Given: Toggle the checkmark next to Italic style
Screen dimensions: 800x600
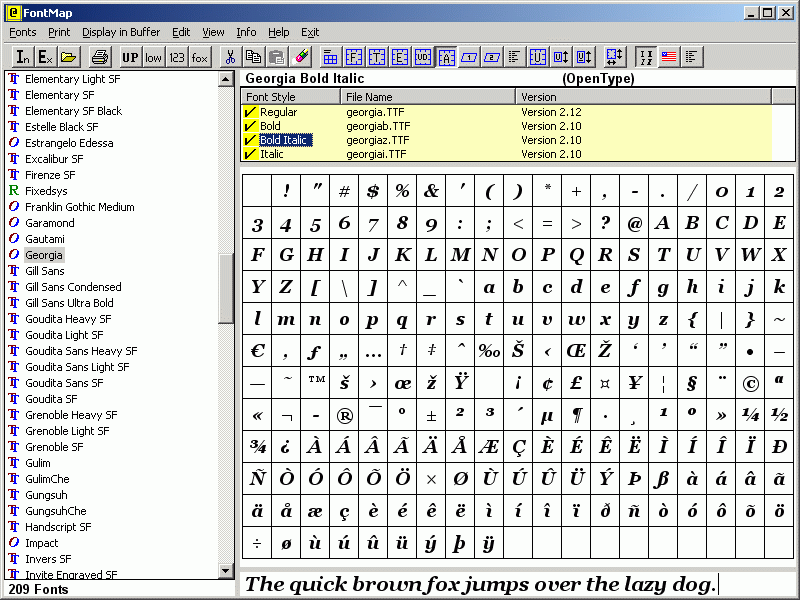Looking at the screenshot, I should [250, 154].
